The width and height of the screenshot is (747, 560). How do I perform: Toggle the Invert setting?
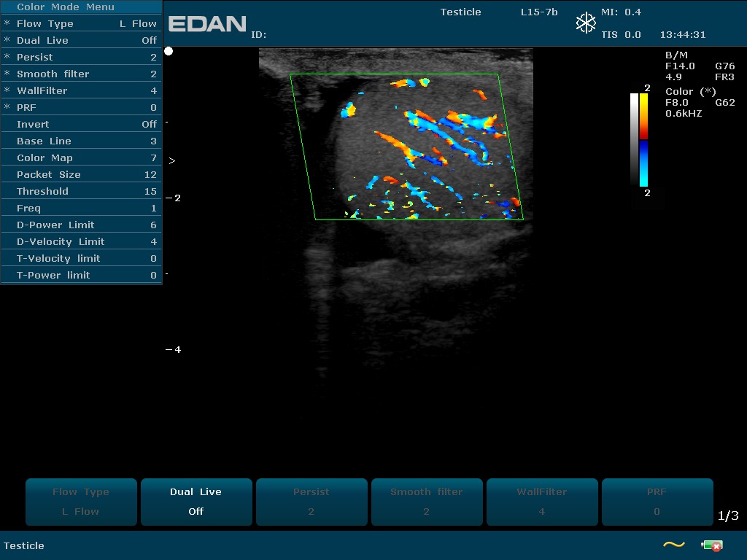(81, 124)
